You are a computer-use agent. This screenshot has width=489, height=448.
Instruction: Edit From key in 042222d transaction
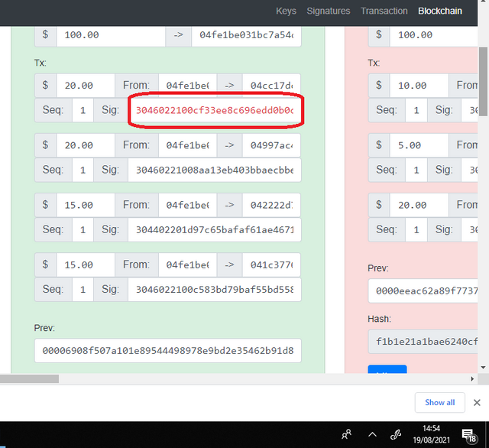[188, 205]
